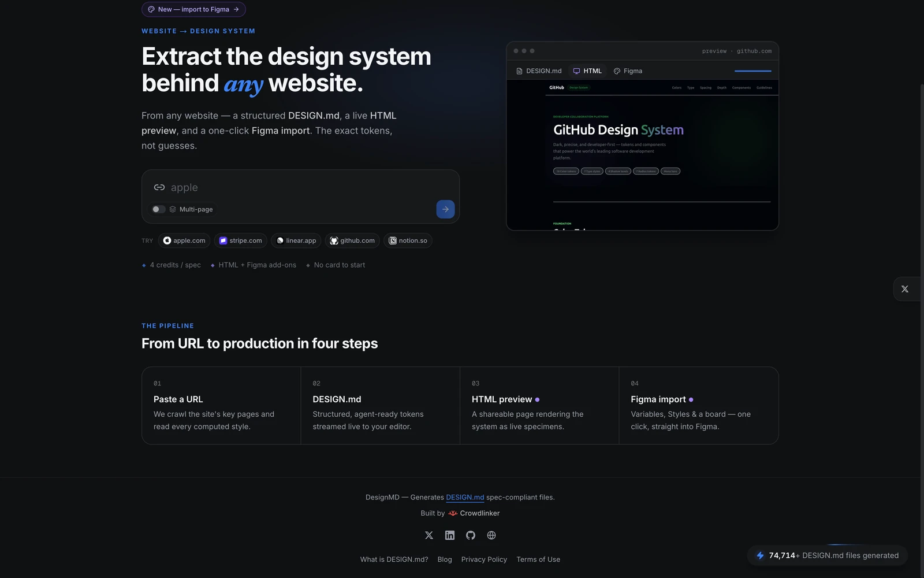This screenshot has width=924, height=578.
Task: Try the notion.so example chip
Action: [x=408, y=240]
